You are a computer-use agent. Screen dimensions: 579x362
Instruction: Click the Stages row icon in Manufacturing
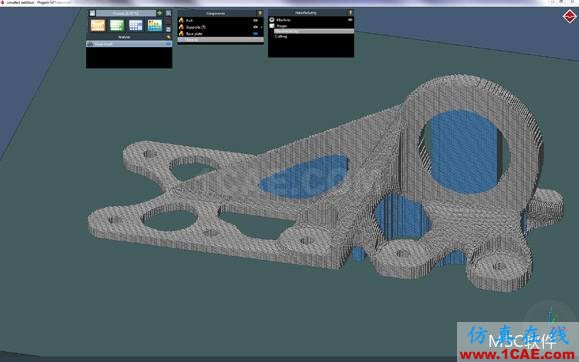click(x=272, y=26)
